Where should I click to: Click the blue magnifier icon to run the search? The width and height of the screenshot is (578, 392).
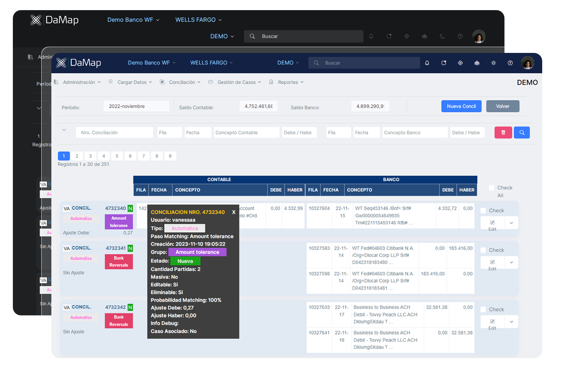(x=522, y=132)
